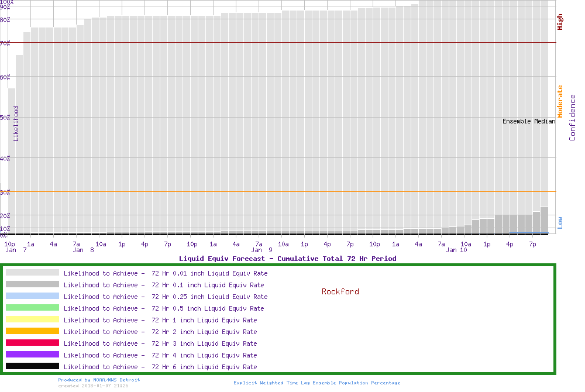585x392 pixels.
Task: Click the red 3 inch legend swatch
Action: click(x=32, y=343)
